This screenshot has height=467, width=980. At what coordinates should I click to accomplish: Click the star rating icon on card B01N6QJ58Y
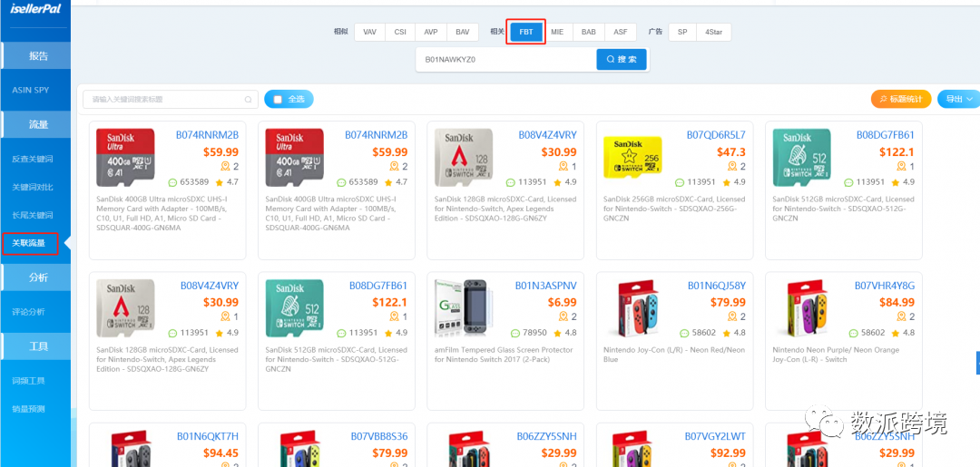(x=726, y=333)
